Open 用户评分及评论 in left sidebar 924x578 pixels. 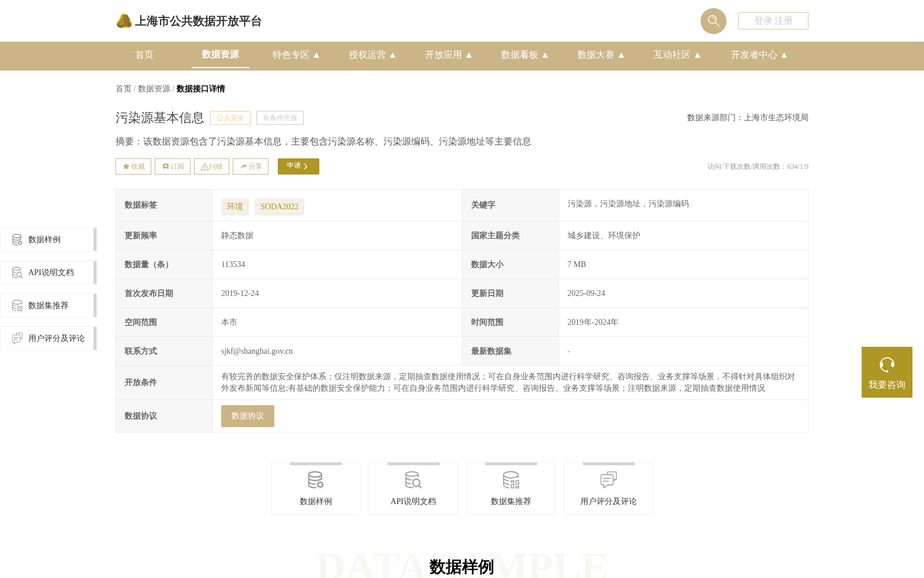[x=48, y=338]
